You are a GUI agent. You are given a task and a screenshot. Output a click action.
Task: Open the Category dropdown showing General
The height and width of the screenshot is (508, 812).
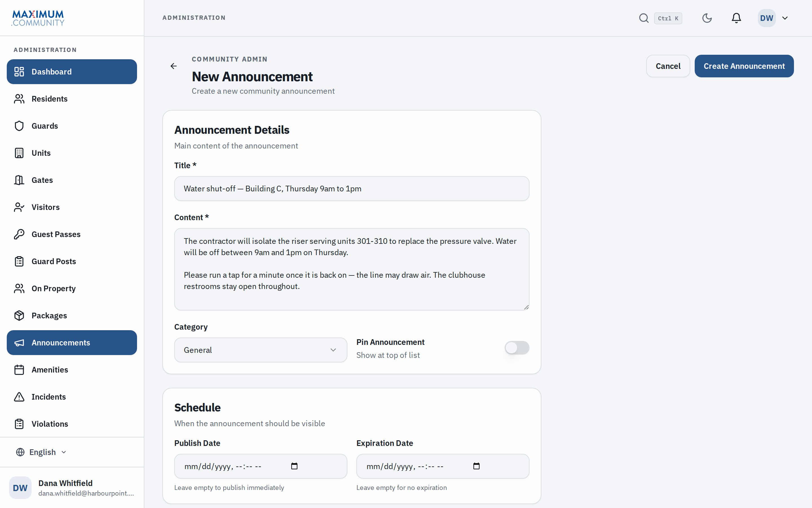(261, 350)
